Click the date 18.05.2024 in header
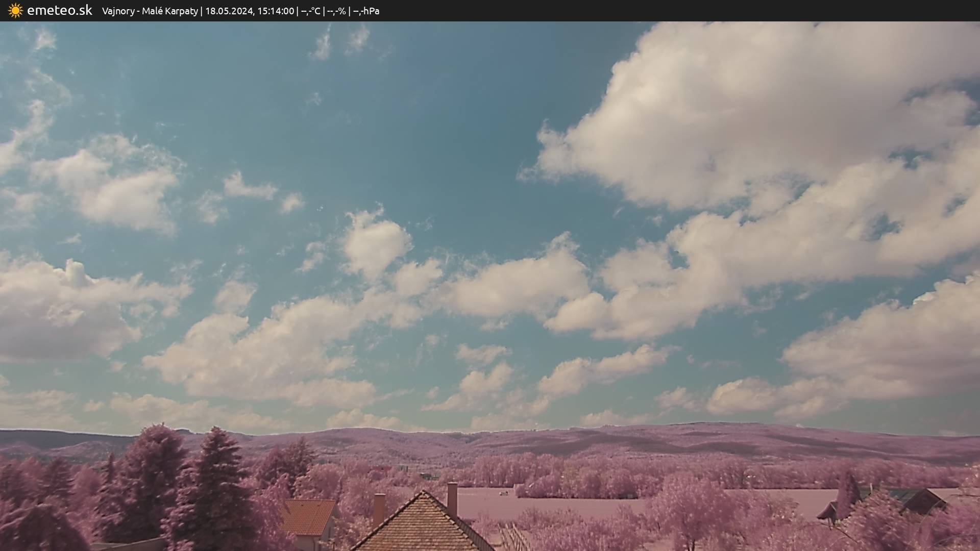This screenshot has height=551, width=980. pos(229,11)
